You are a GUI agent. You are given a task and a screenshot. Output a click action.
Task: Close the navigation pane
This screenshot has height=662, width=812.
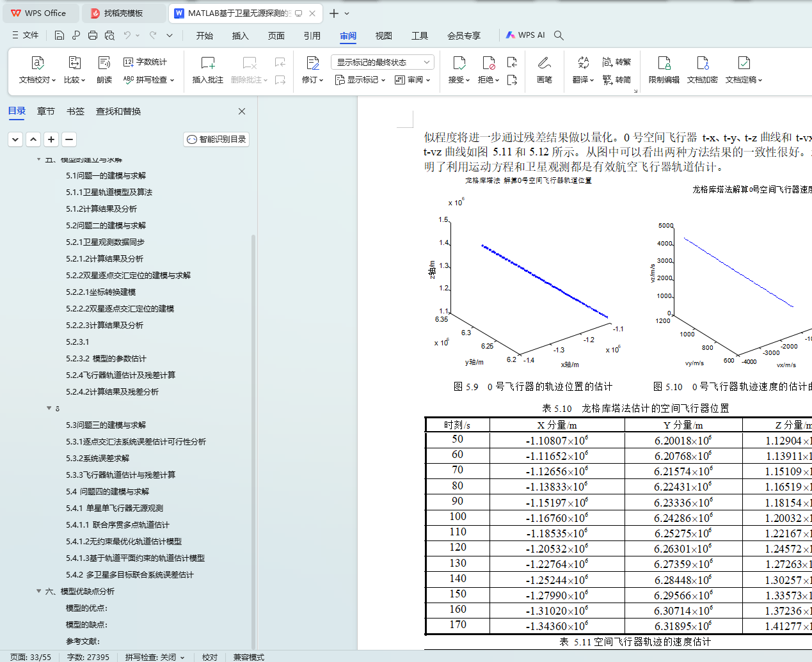(x=242, y=111)
